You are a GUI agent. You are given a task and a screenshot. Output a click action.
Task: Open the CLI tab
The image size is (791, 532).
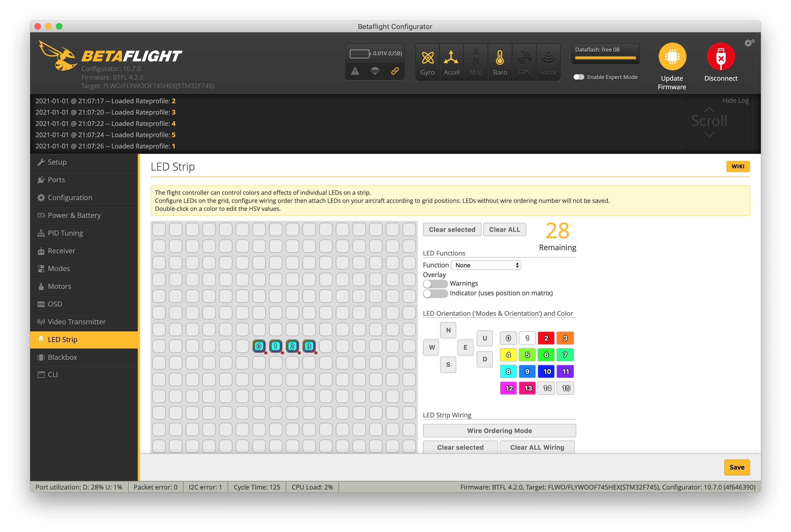point(84,375)
